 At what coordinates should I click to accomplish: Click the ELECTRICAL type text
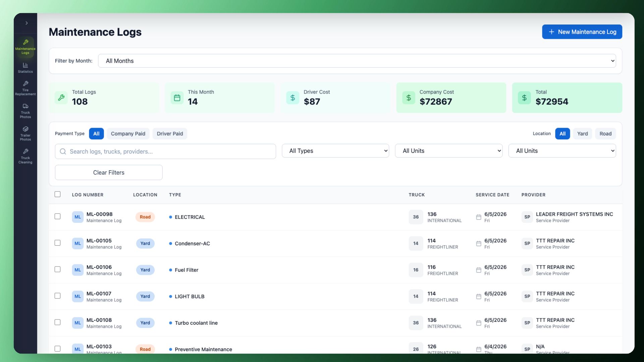(190, 217)
